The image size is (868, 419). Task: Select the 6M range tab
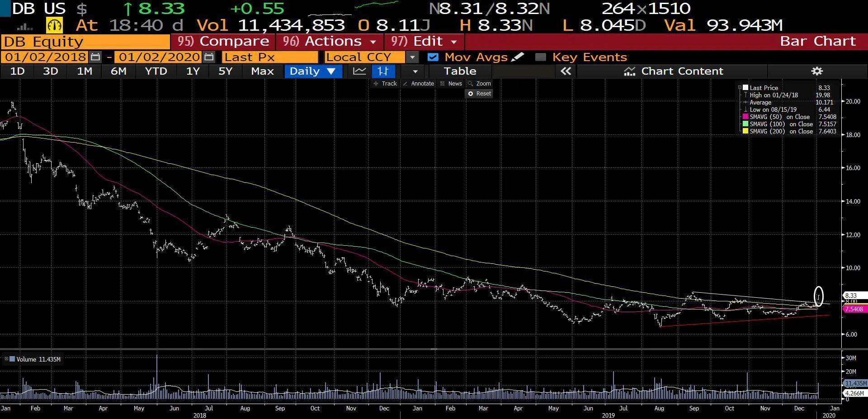point(118,71)
